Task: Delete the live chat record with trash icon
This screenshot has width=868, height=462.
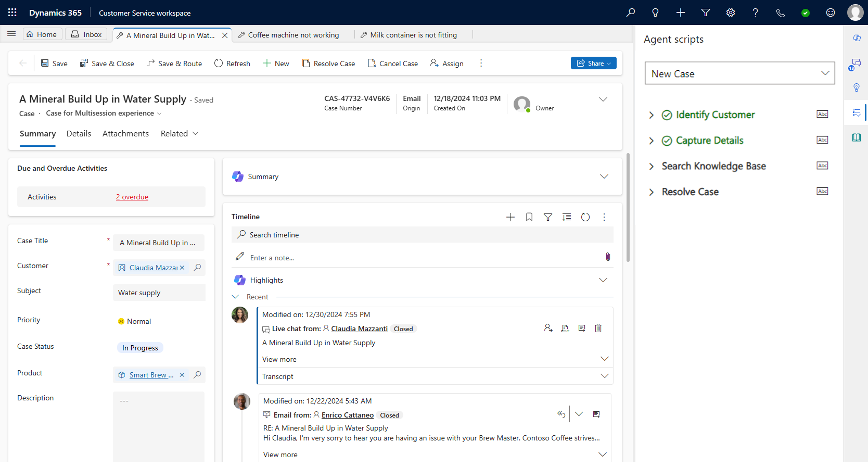Action: (x=598, y=328)
